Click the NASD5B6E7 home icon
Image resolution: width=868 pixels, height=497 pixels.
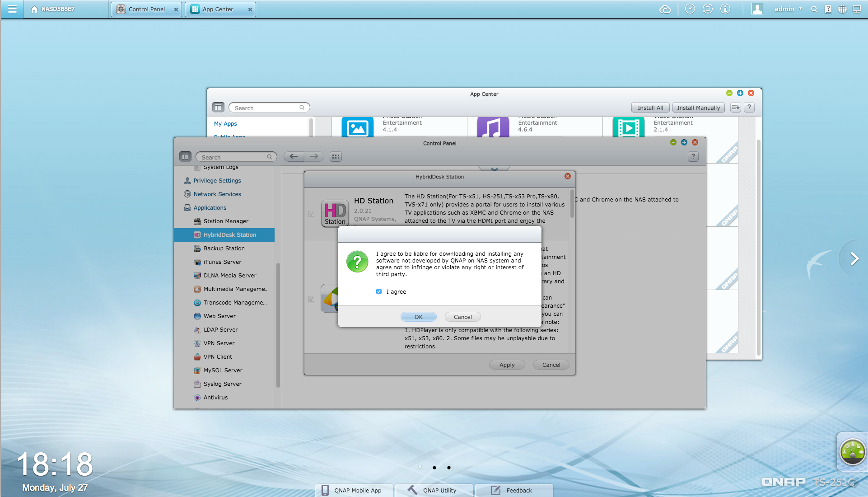(x=34, y=9)
